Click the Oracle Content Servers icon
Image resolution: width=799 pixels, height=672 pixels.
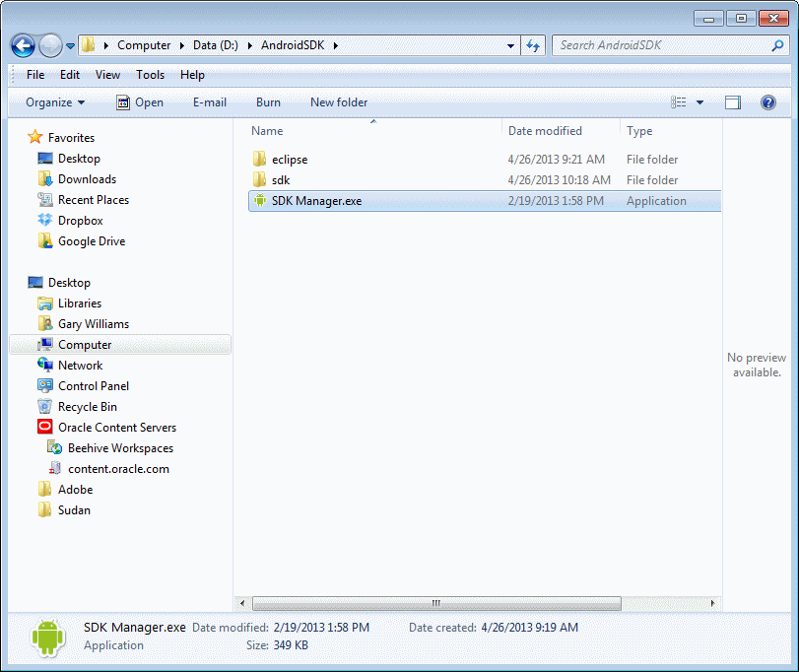point(45,427)
